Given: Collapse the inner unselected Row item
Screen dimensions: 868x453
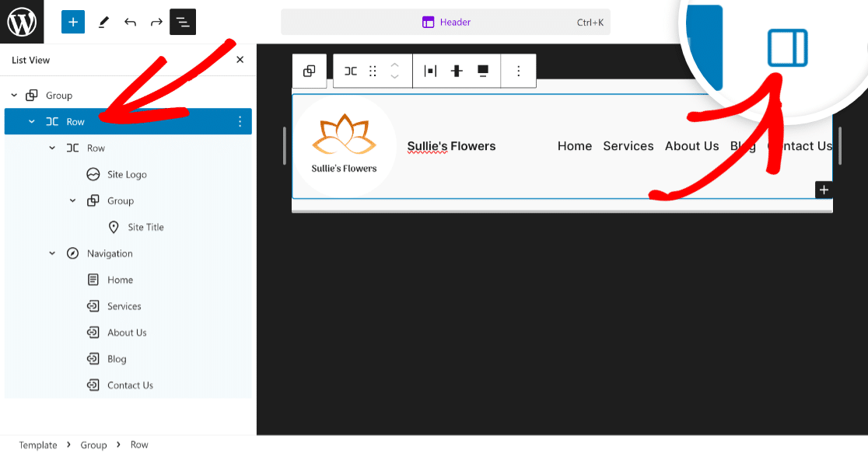Looking at the screenshot, I should point(52,148).
